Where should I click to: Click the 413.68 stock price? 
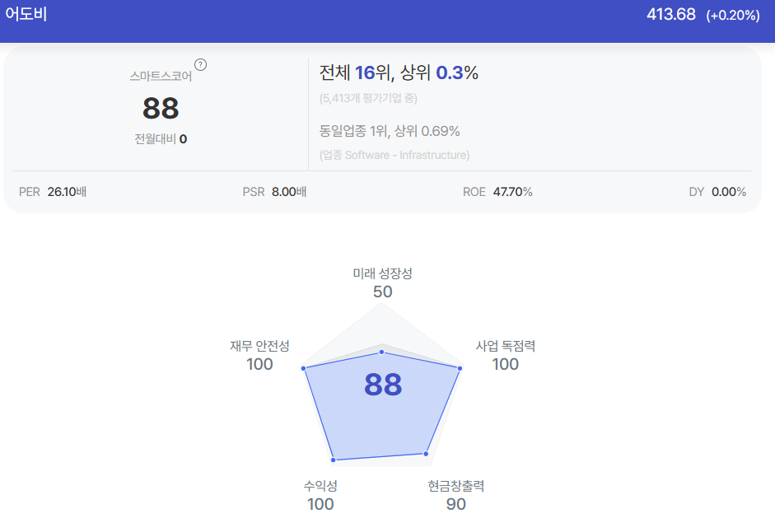coord(670,14)
